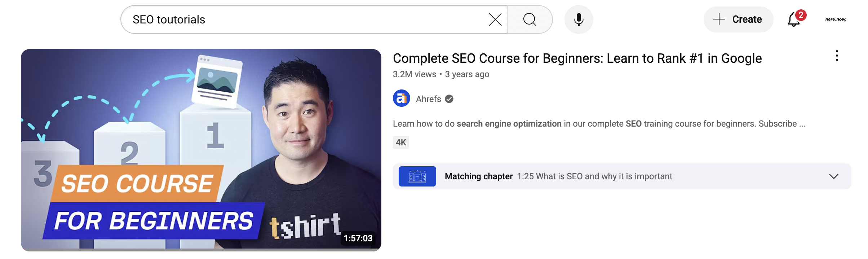Open the 'Complete SEO Course for Beginners' title
This screenshot has height=259, width=868.
click(577, 58)
